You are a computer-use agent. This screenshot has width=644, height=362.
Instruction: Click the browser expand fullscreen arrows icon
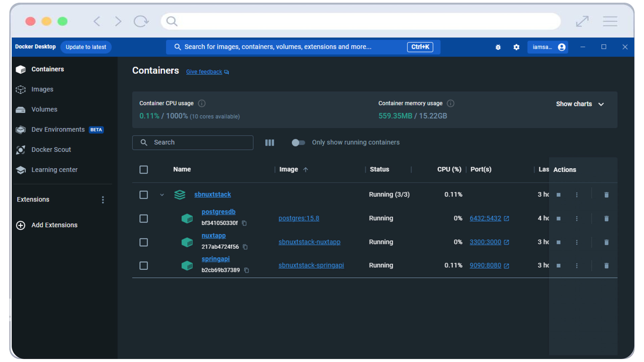(x=582, y=21)
